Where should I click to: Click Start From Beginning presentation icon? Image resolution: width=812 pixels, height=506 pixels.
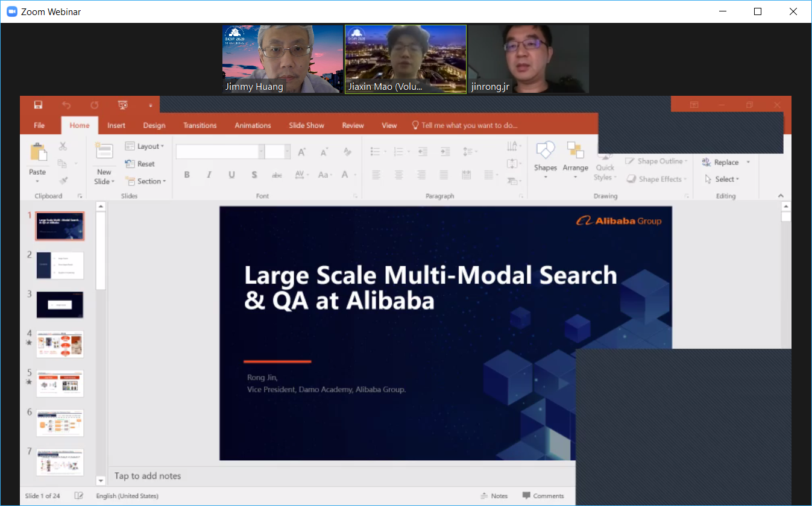(x=123, y=105)
